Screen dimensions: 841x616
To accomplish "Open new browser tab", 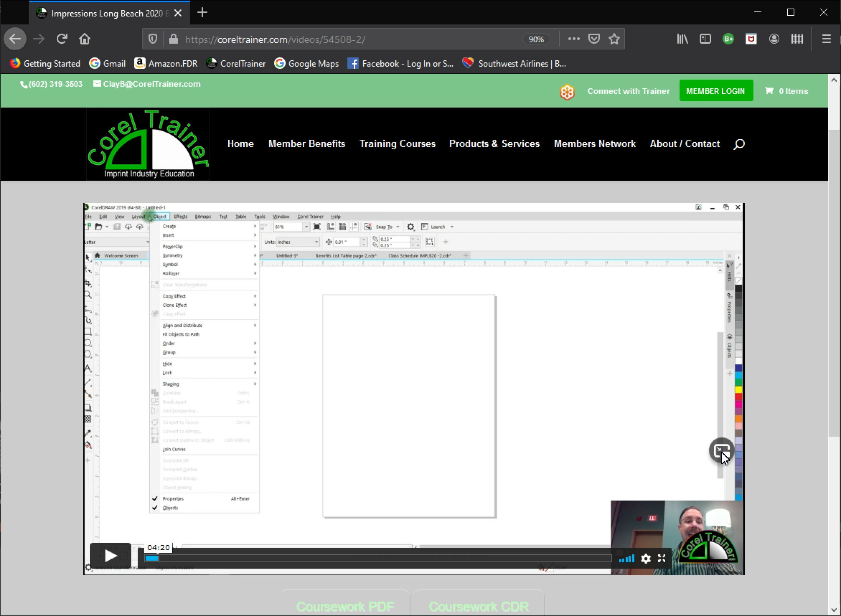I will (202, 13).
